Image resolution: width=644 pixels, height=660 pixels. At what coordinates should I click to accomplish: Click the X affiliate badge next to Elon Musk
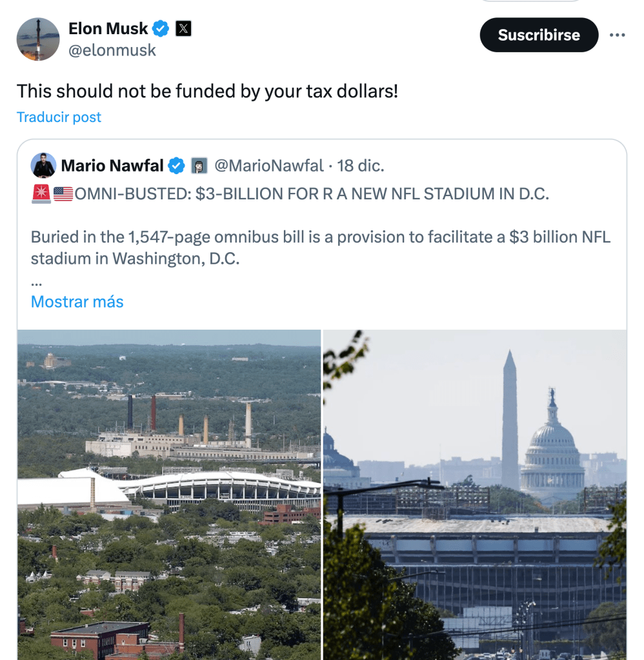183,28
